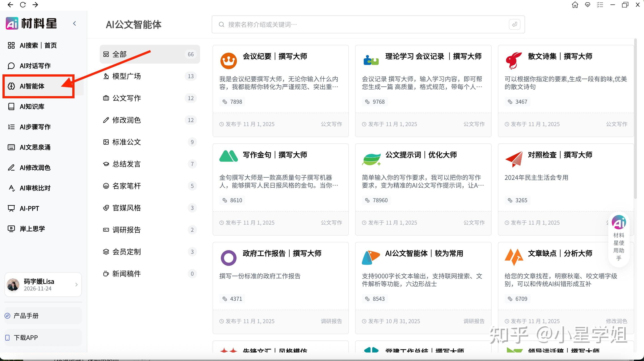
Task: Click the search box for agents
Action: [x=368, y=24]
